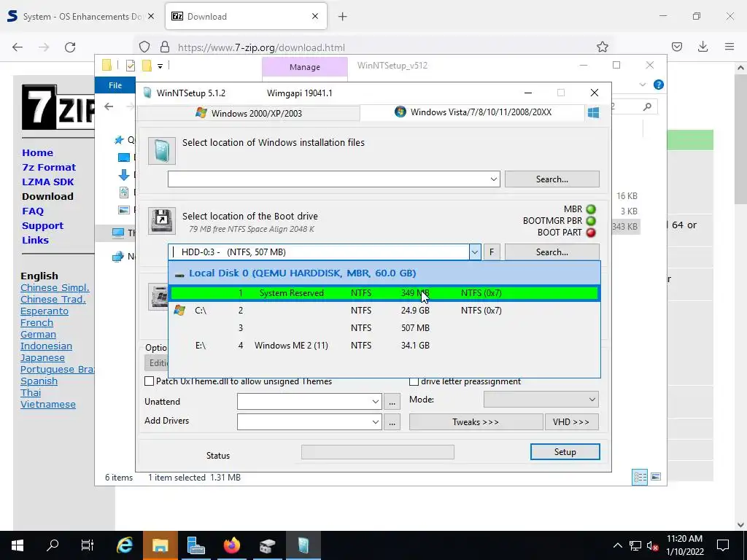Click the padlock site information icon
Viewport: 747px width, 560px height.
165,47
